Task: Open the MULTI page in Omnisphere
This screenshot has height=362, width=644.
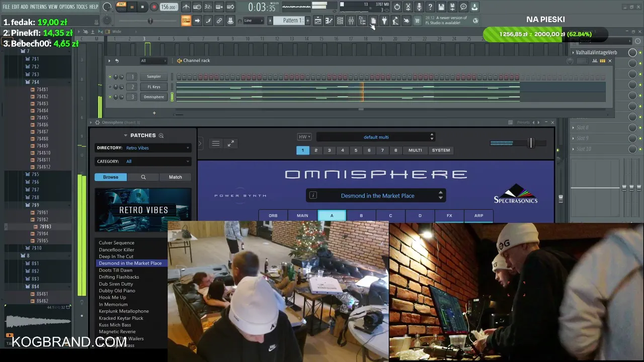Action: click(415, 150)
